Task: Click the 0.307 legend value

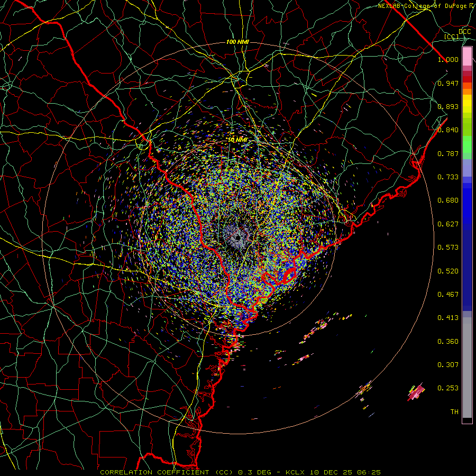Action: tap(448, 365)
